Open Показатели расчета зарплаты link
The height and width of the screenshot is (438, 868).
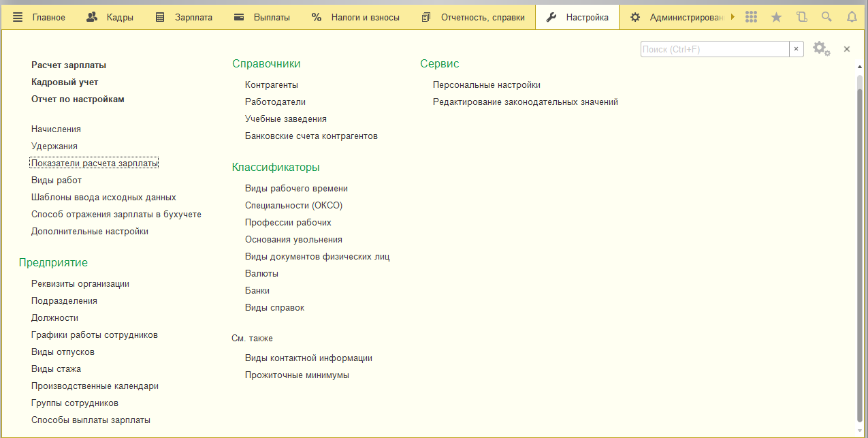[x=94, y=163]
